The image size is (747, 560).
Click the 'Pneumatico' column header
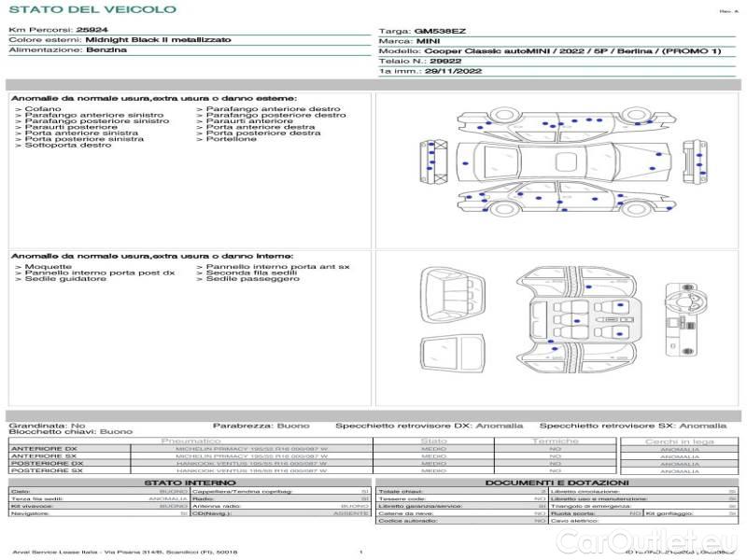click(x=191, y=441)
